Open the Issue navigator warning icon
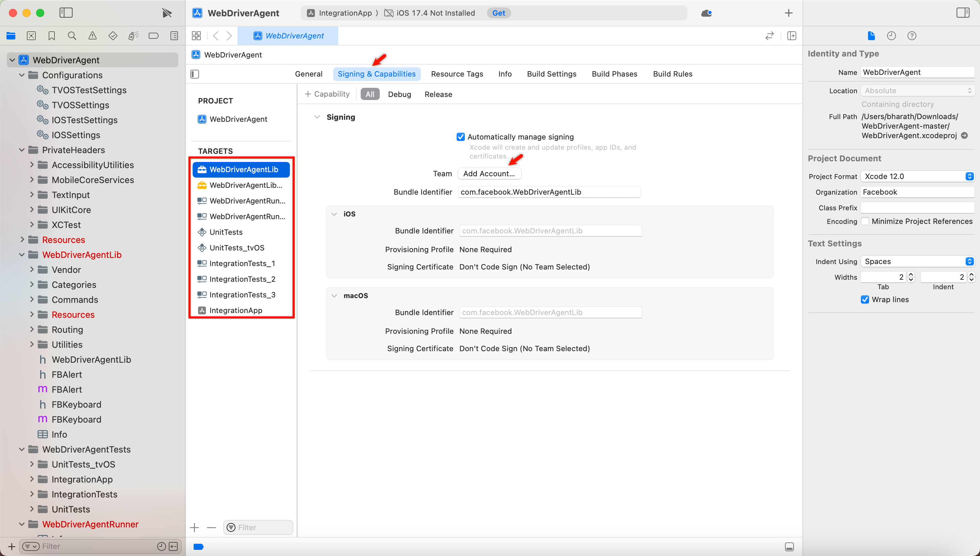Screen dimensions: 980x556 pyautogui.click(x=93, y=36)
